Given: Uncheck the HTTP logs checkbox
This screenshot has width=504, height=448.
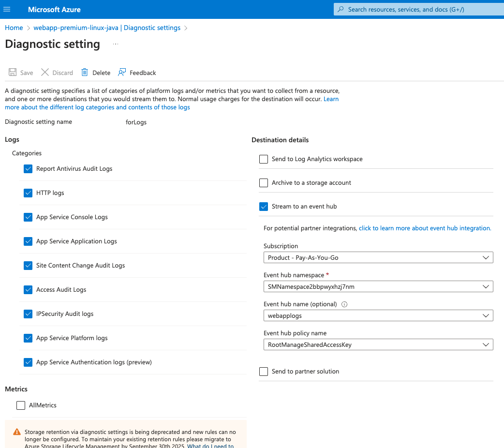Looking at the screenshot, I should tap(28, 193).
